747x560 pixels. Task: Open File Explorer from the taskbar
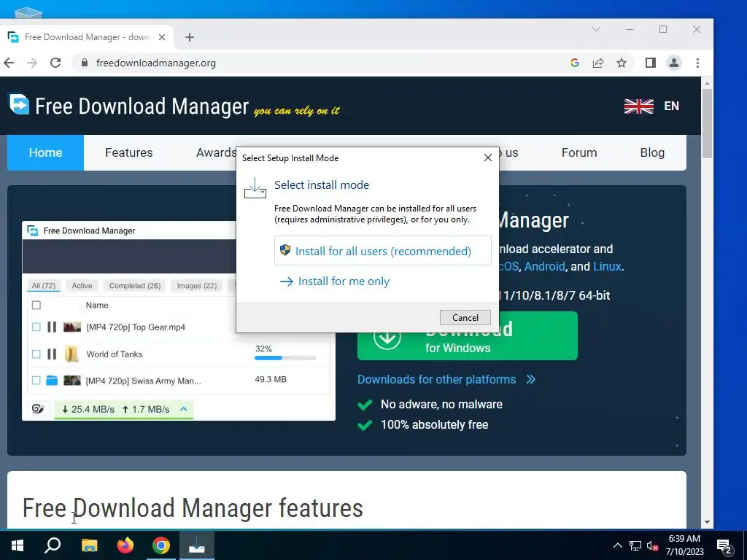click(x=89, y=545)
